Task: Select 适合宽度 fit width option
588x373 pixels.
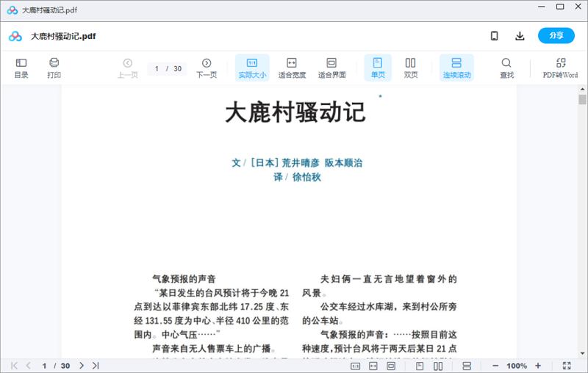Action: click(292, 68)
